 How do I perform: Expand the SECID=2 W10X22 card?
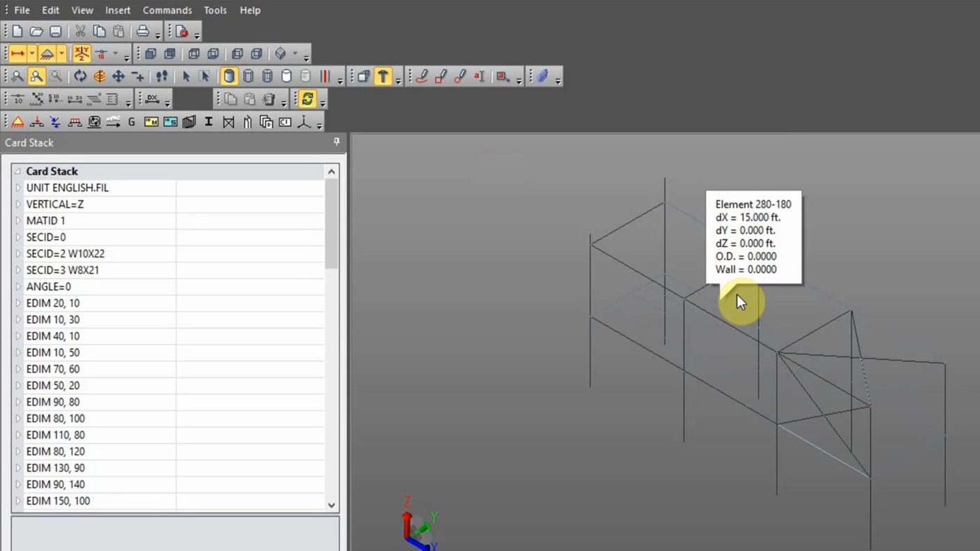point(18,254)
